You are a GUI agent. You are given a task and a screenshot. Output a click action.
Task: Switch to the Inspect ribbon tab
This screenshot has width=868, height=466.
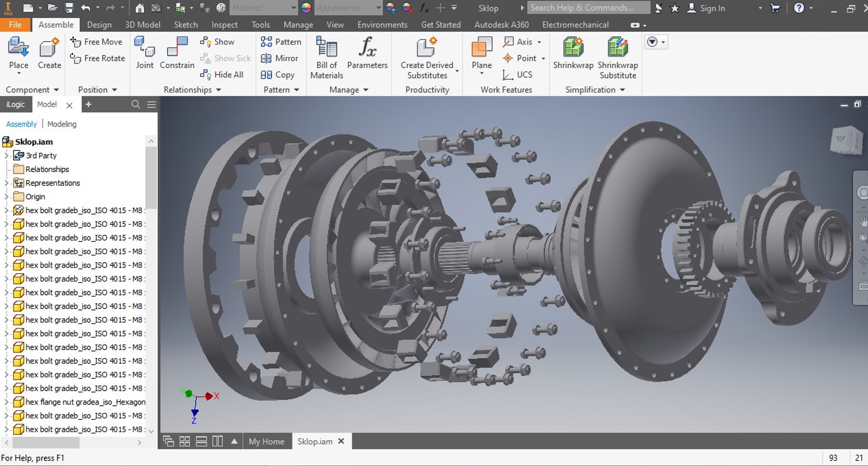(x=224, y=24)
